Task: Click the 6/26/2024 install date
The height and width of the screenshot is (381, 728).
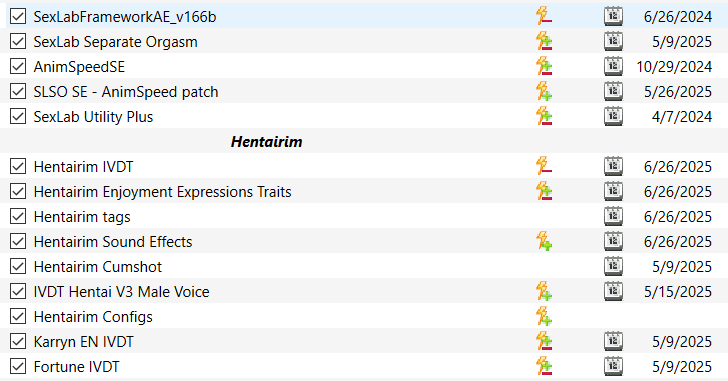Action: click(x=678, y=17)
